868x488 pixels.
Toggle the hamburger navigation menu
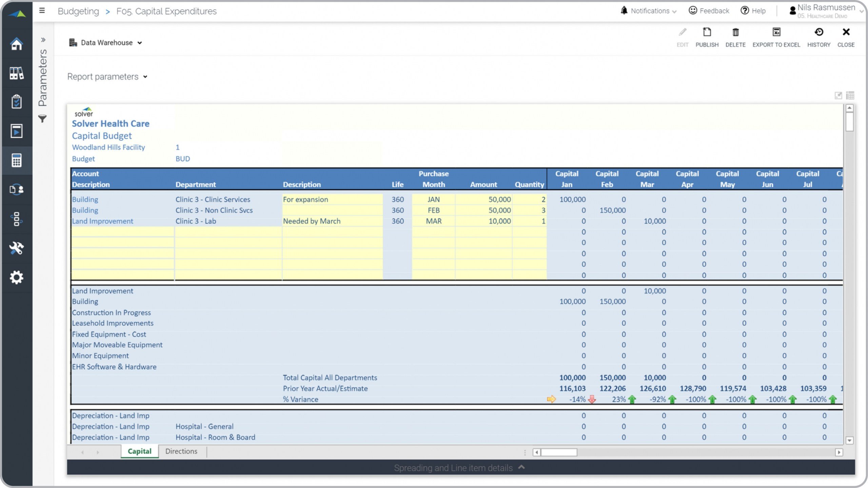click(42, 11)
